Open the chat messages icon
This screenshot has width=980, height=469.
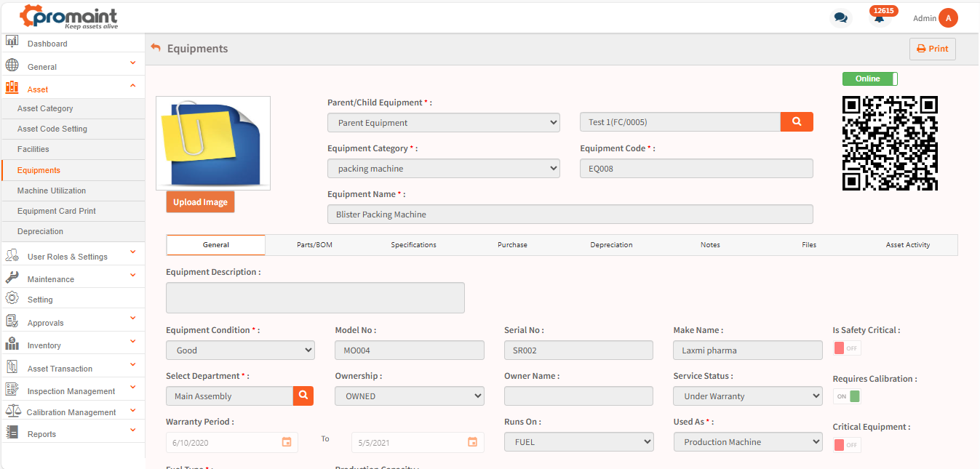(840, 18)
